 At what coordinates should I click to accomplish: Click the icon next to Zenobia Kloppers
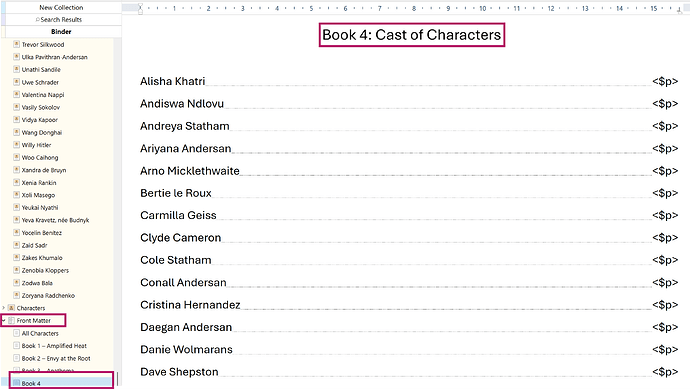(16, 270)
